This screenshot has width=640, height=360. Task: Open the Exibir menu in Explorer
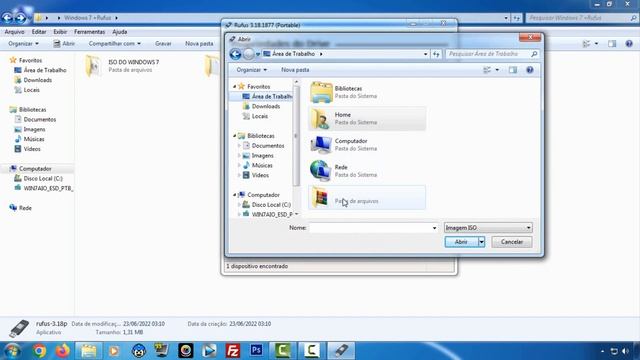coord(60,31)
